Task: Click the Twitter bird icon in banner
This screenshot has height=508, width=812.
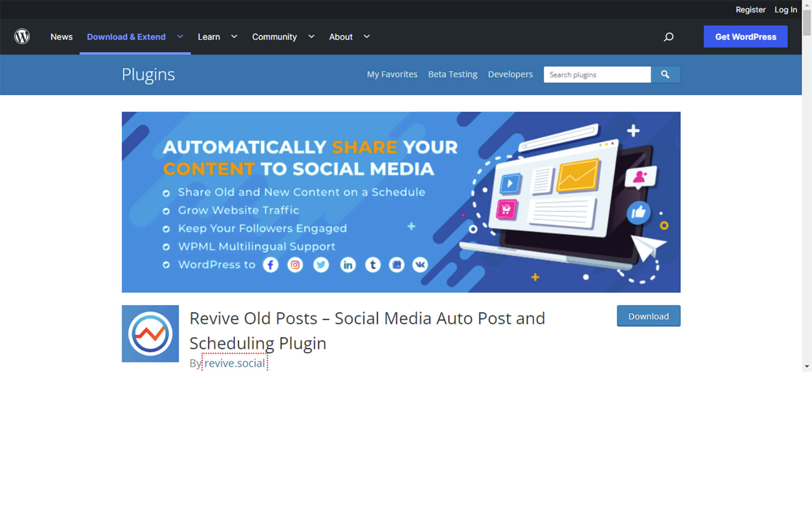Action: [321, 265]
